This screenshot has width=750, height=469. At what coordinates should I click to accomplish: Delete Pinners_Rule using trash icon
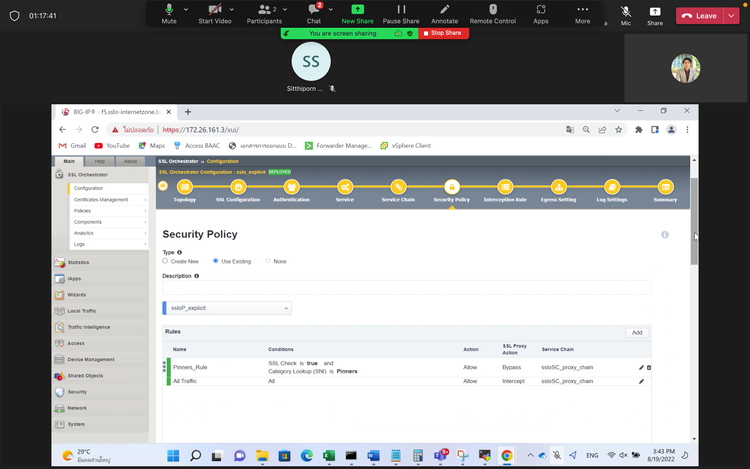pyautogui.click(x=649, y=367)
